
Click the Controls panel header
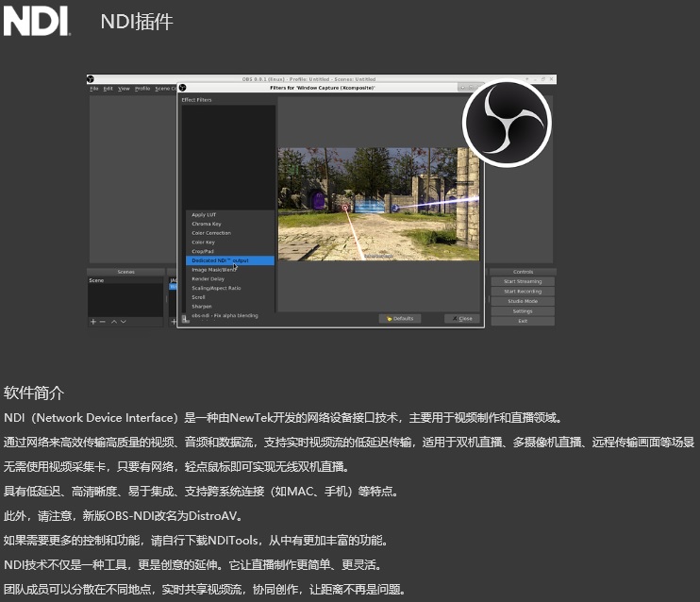pos(523,272)
